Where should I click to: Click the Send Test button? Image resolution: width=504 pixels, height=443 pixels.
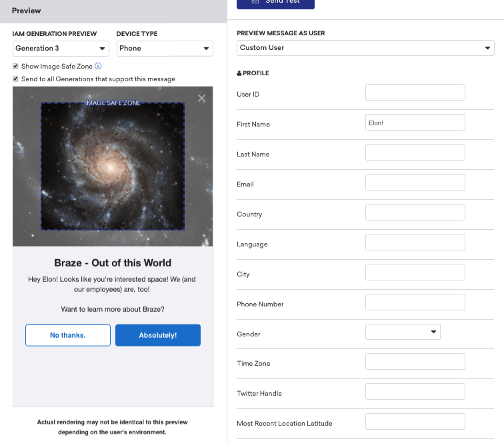tap(275, 3)
